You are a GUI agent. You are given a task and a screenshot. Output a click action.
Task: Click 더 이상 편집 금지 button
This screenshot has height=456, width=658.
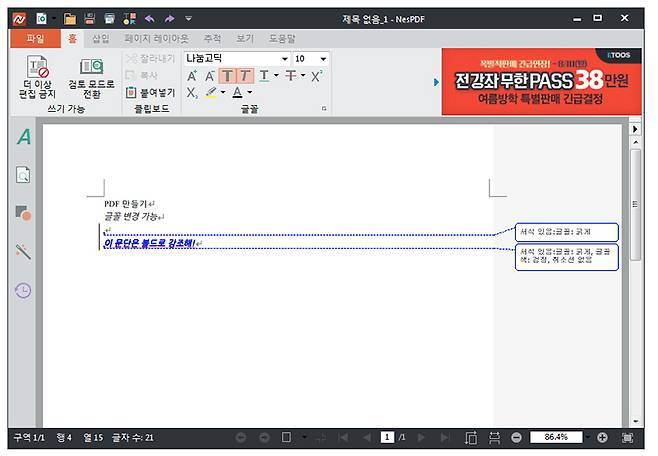click(37, 77)
